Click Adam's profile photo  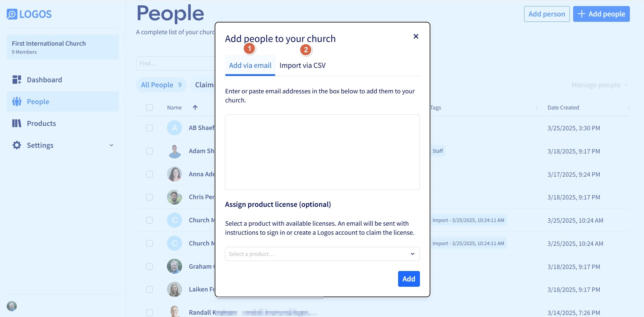tap(174, 151)
